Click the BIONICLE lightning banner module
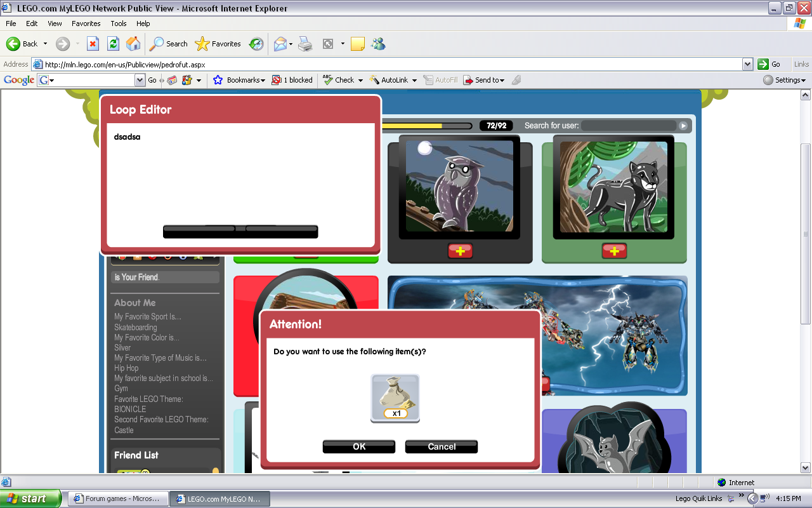This screenshot has height=508, width=812. 537,335
